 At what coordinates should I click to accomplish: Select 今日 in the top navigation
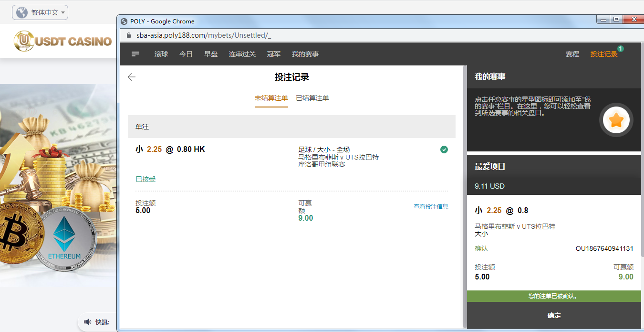[x=186, y=54]
